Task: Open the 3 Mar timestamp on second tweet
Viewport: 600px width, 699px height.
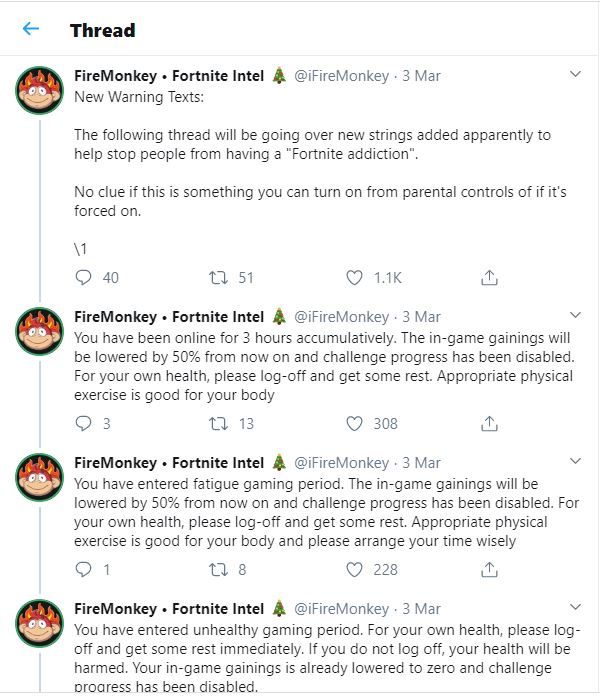Action: tap(421, 317)
